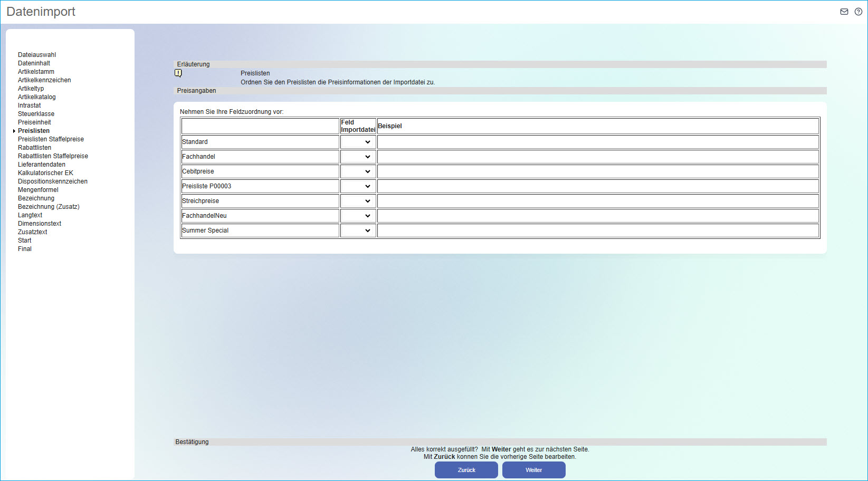Open import field dropdown for Summer Special
This screenshot has width=868, height=481.
click(x=358, y=230)
